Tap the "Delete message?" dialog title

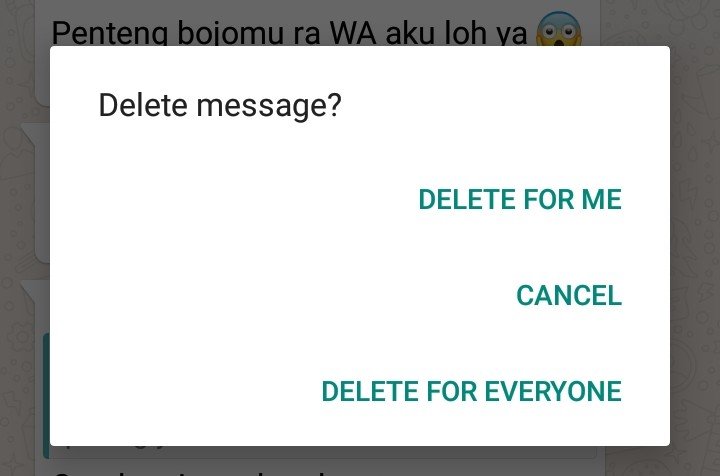(x=220, y=105)
